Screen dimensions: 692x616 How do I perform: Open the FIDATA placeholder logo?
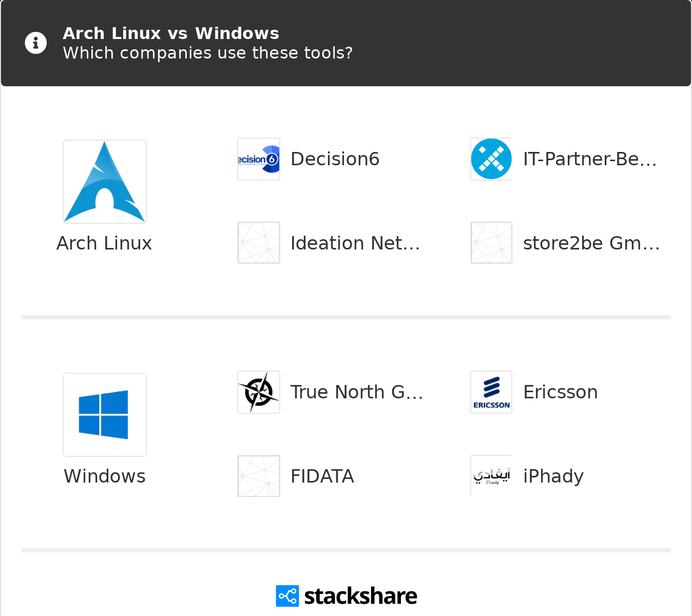pyautogui.click(x=259, y=476)
